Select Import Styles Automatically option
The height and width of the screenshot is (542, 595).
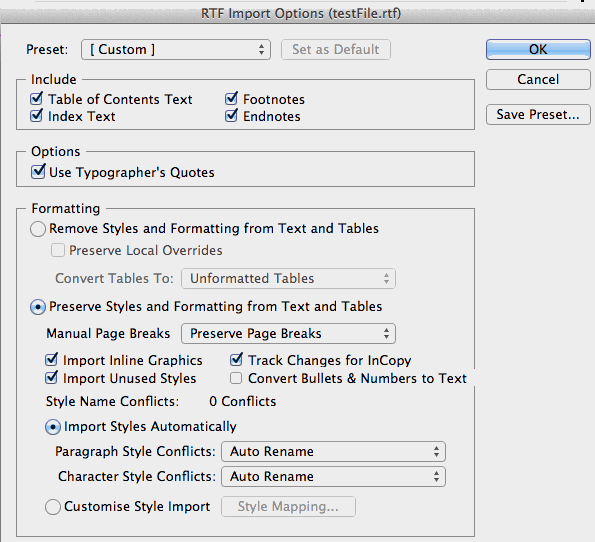pyautogui.click(x=53, y=427)
